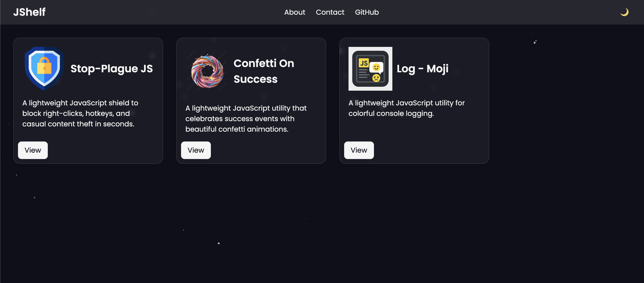The image size is (644, 283).
Task: Click the Confetti swirl donut image
Action: 207,71
